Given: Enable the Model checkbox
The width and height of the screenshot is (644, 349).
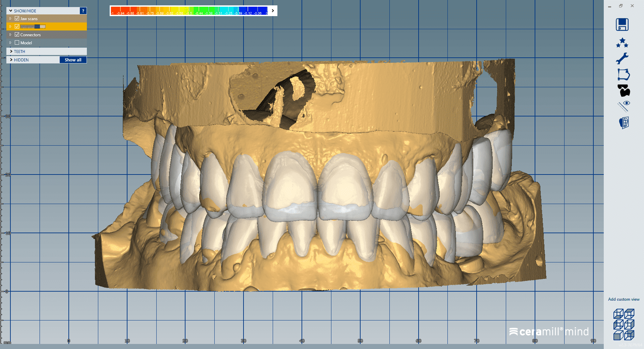Looking at the screenshot, I should click(x=17, y=43).
